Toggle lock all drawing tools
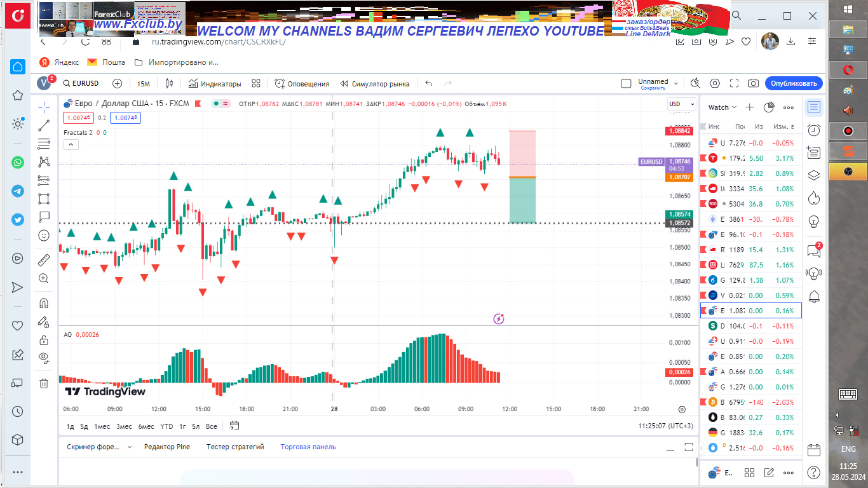The width and height of the screenshot is (868, 488). point(44,340)
